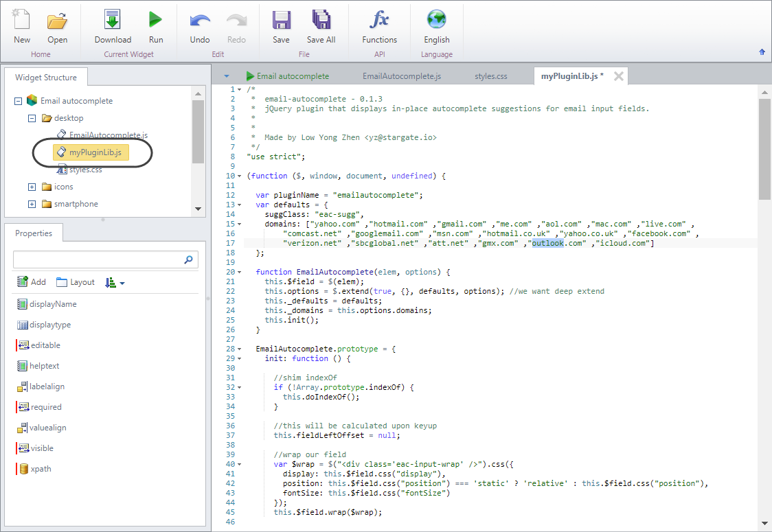This screenshot has height=532, width=772.
Task: Click the New widget icon
Action: pyautogui.click(x=22, y=20)
